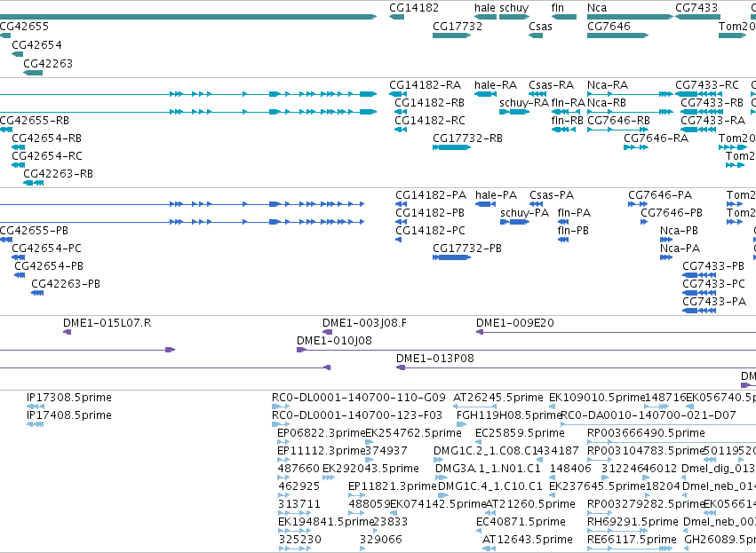This screenshot has width=756, height=553.
Task: Click the Csas gene label
Action: click(540, 26)
